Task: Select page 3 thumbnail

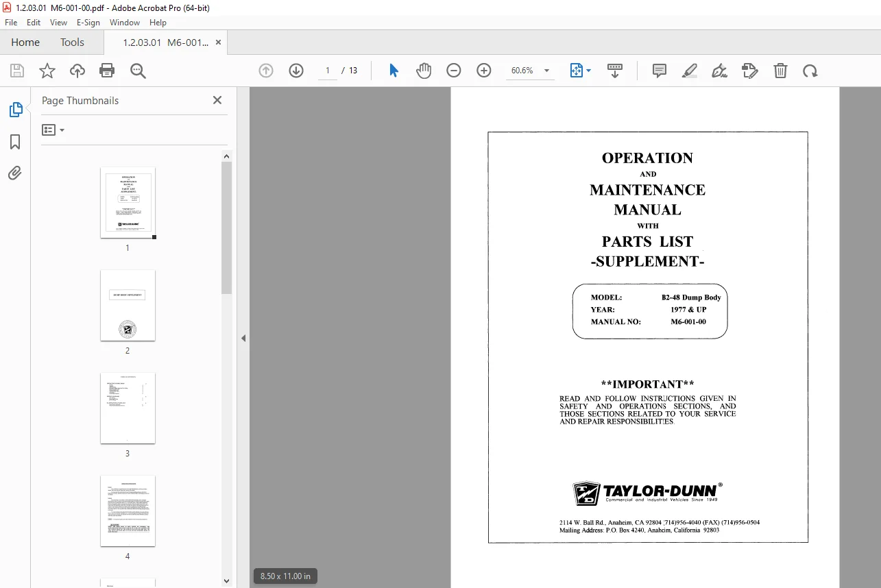Action: pos(128,408)
